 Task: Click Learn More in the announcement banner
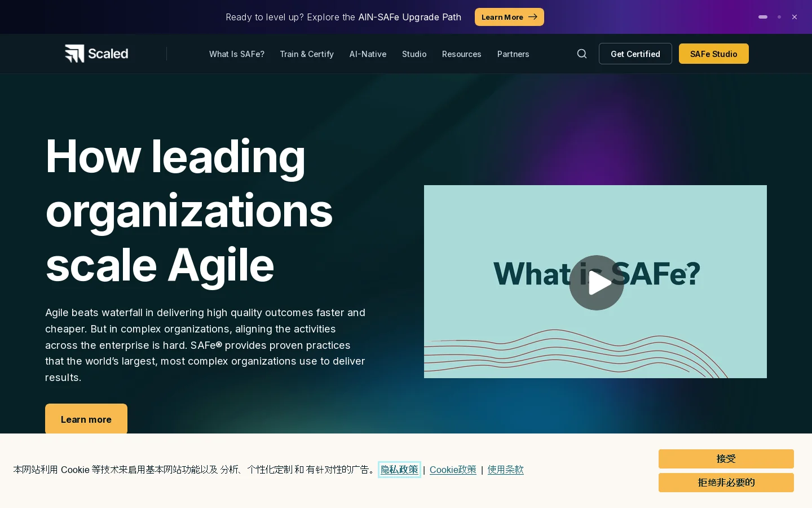[509, 17]
